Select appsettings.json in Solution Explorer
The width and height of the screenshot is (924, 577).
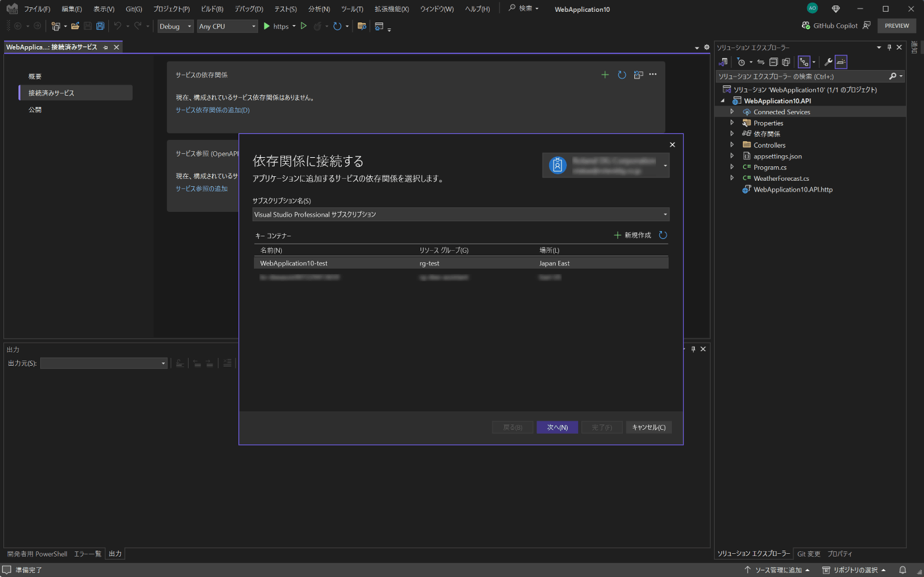[777, 156]
